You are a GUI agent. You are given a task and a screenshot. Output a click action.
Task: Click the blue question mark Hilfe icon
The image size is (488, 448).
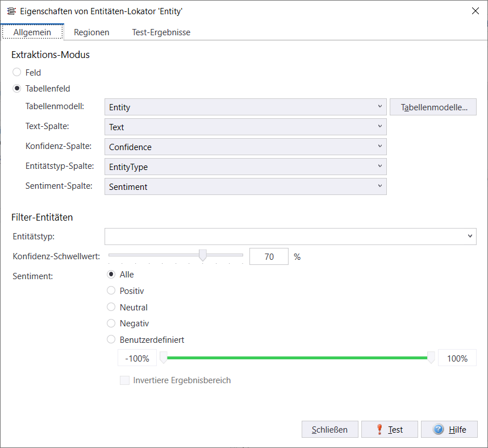(x=438, y=430)
